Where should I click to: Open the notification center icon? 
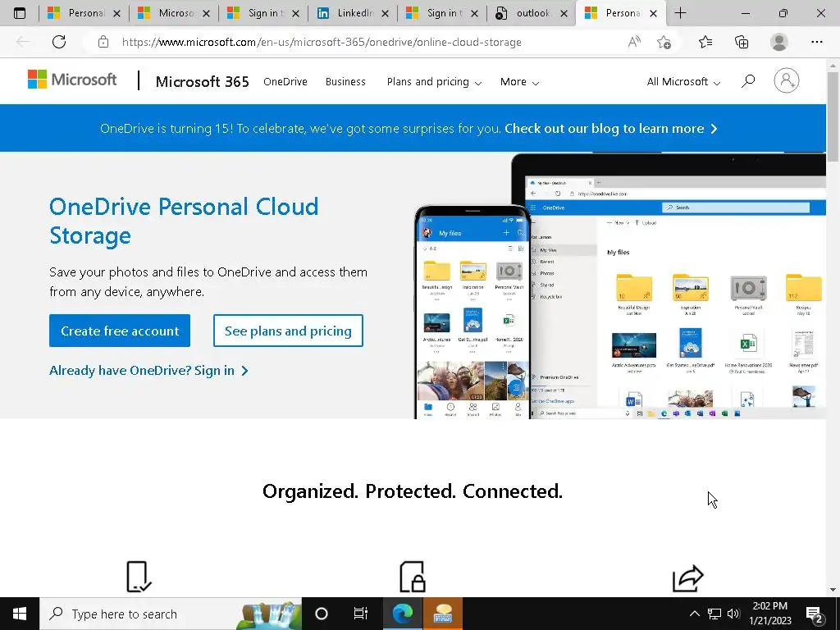pos(815,615)
